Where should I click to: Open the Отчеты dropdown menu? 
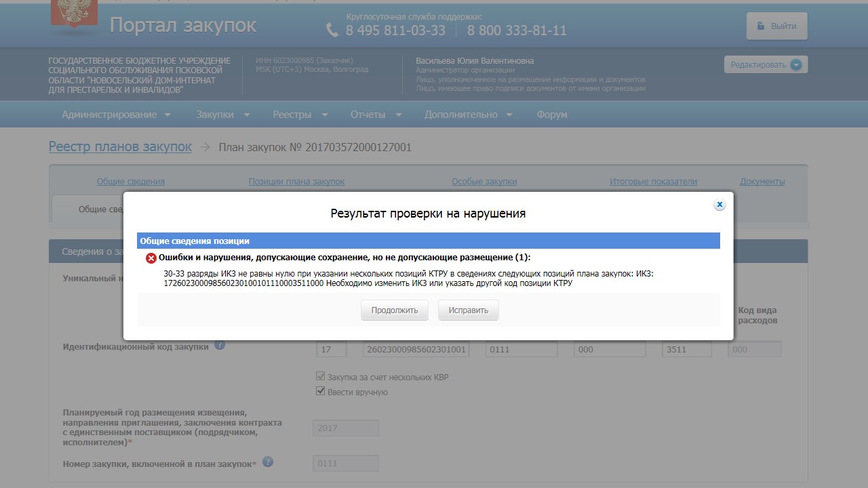pos(376,115)
